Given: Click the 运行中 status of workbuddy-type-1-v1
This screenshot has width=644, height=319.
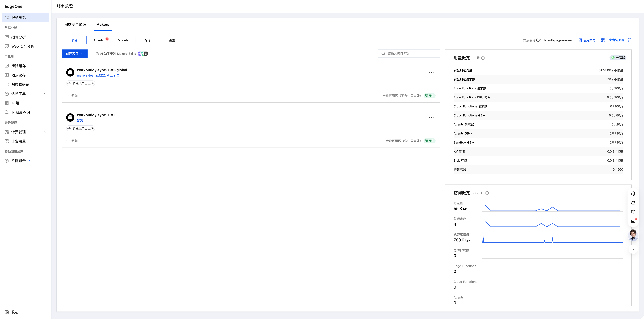Looking at the screenshot, I should pos(430,141).
